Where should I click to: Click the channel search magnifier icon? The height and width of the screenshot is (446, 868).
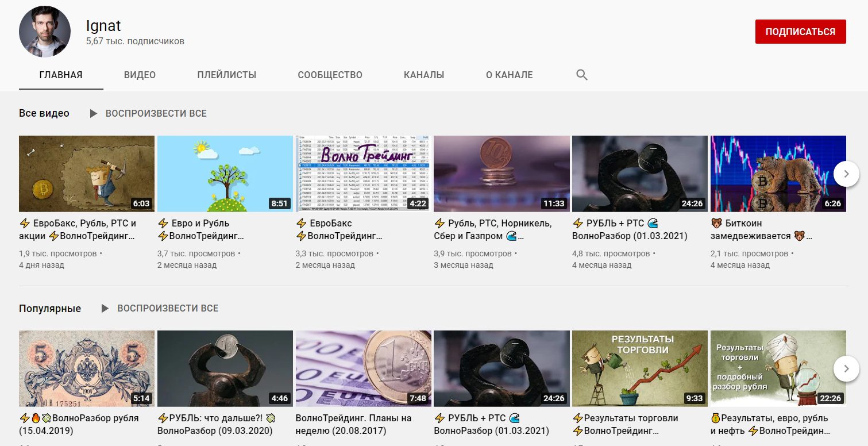click(x=581, y=75)
